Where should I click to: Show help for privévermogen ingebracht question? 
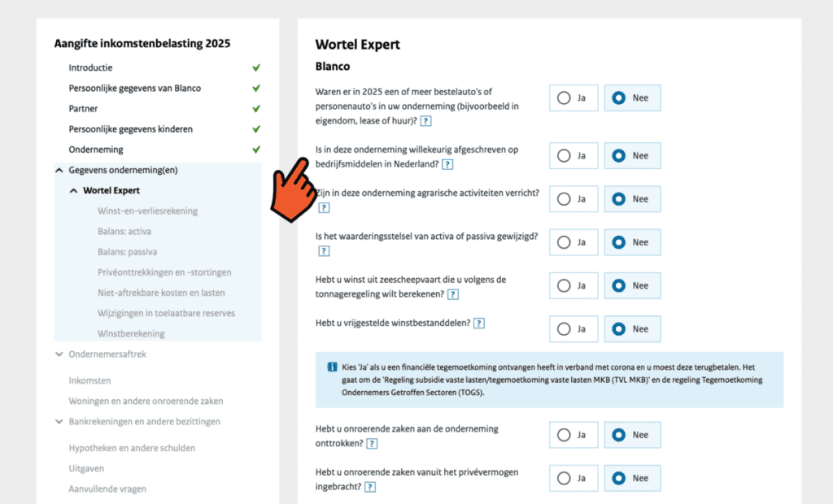[370, 487]
